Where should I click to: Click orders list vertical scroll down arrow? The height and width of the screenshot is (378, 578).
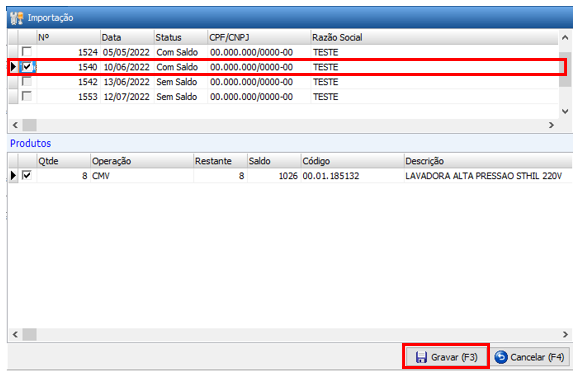click(565, 111)
